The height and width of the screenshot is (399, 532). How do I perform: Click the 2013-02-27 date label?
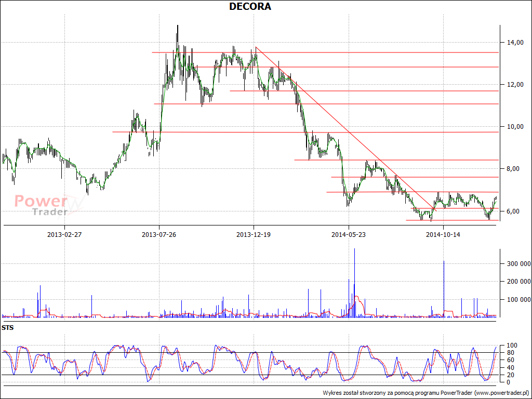coord(64,234)
